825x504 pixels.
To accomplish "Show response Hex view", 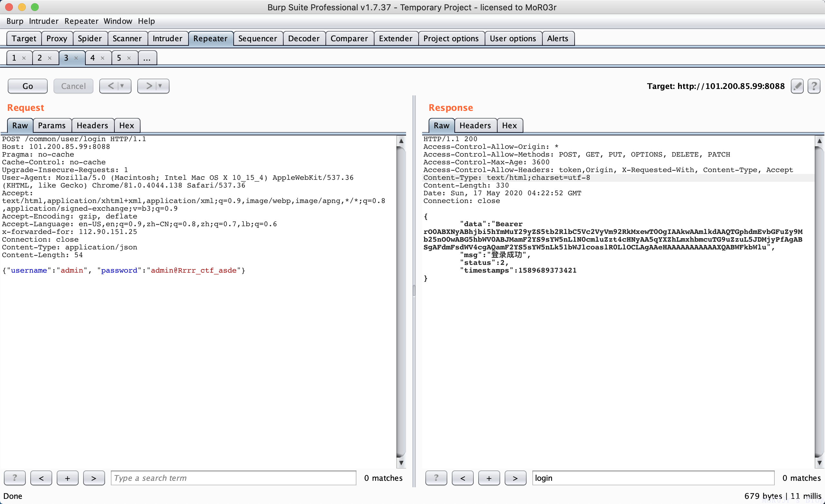I will click(510, 126).
